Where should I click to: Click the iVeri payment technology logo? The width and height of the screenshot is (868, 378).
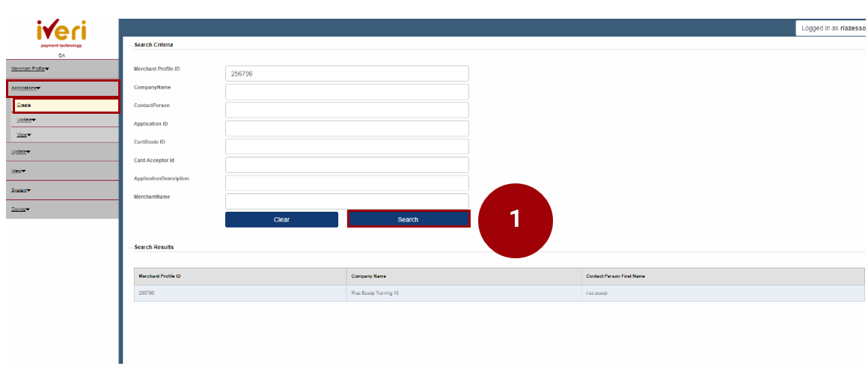61,33
